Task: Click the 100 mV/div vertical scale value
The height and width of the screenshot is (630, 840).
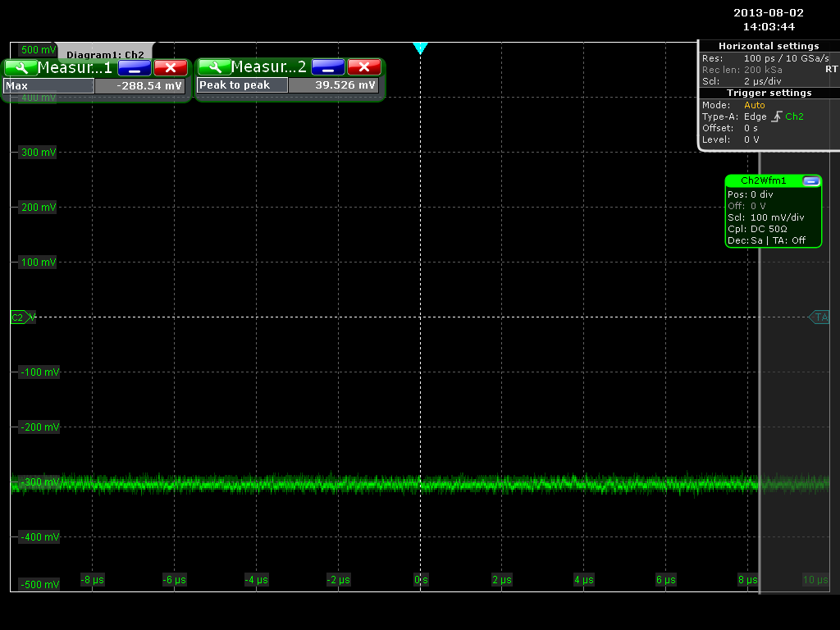Action: tap(777, 217)
